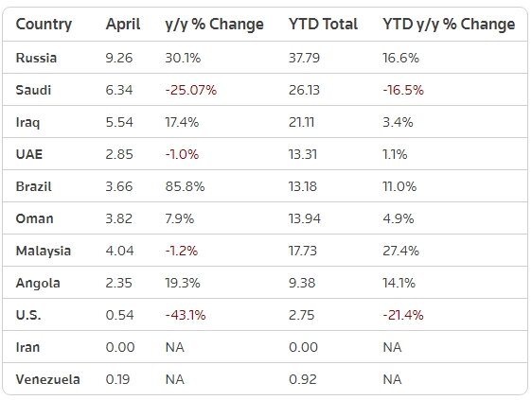
Task: Click Brazil's 85.8% change cell
Action: pos(185,187)
